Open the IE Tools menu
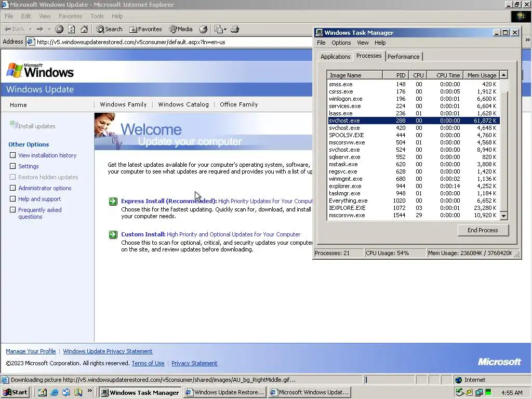This screenshot has width=532, height=399. 97,16
